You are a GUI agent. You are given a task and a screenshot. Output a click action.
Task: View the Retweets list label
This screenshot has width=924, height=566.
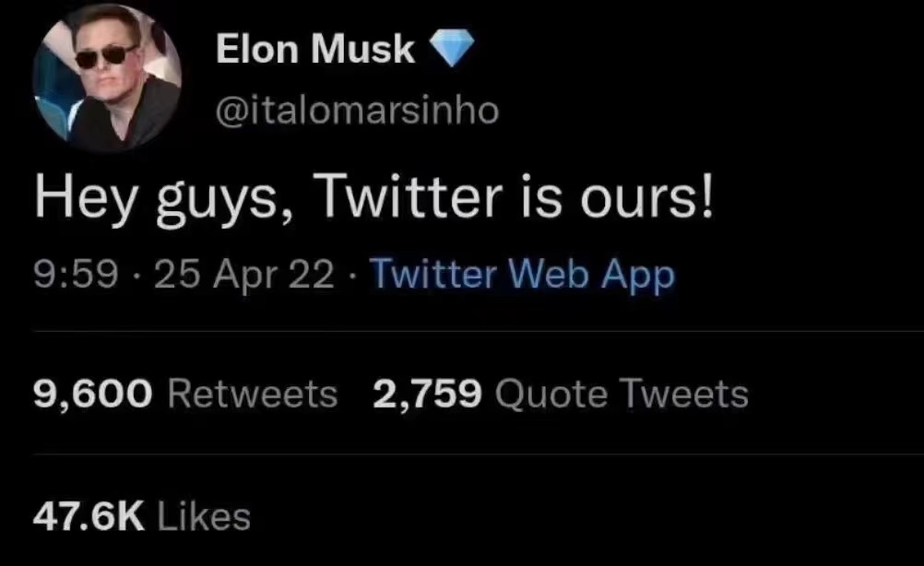coord(254,395)
